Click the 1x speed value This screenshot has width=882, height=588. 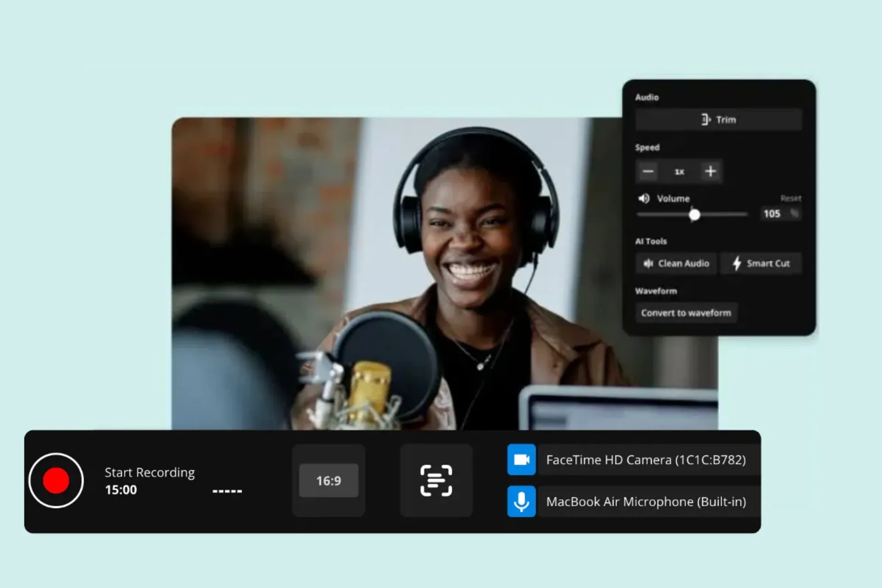(679, 171)
